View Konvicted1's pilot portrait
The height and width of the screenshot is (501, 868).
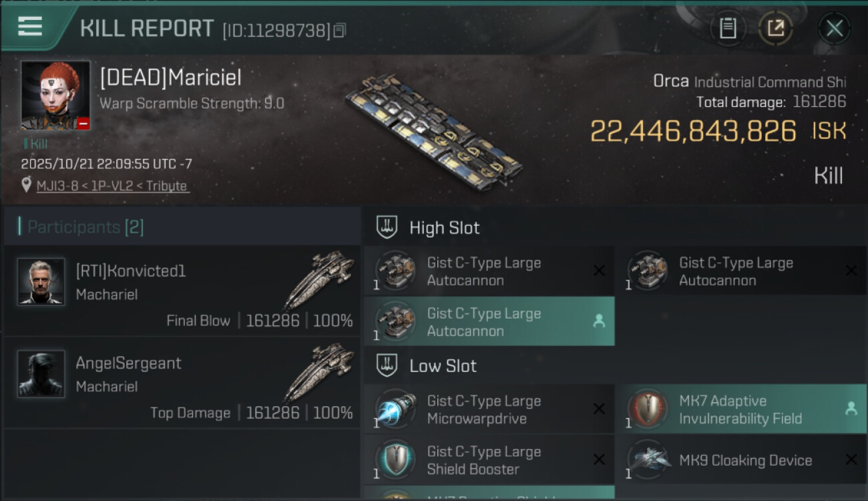(x=41, y=282)
